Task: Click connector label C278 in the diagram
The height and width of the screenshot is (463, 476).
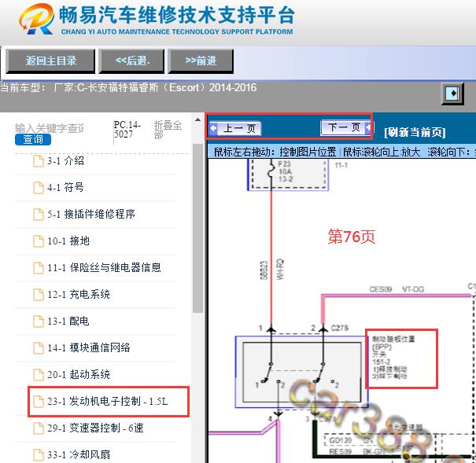Action: [x=339, y=328]
